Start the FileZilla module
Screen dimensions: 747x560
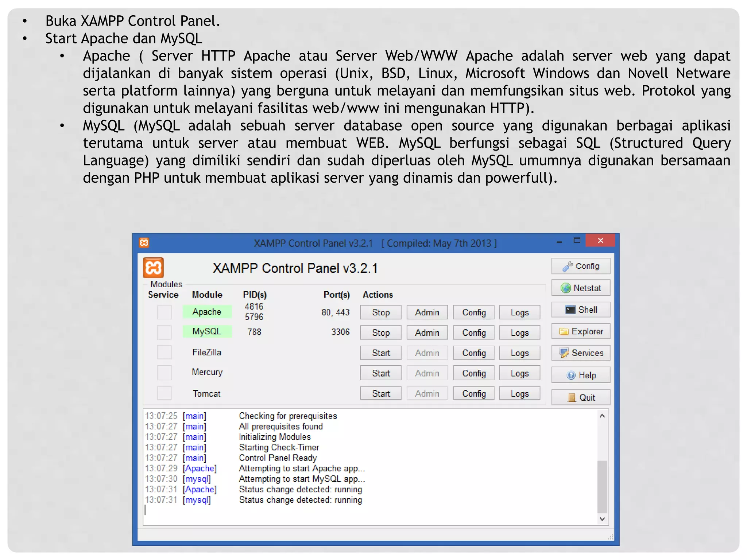[381, 353]
